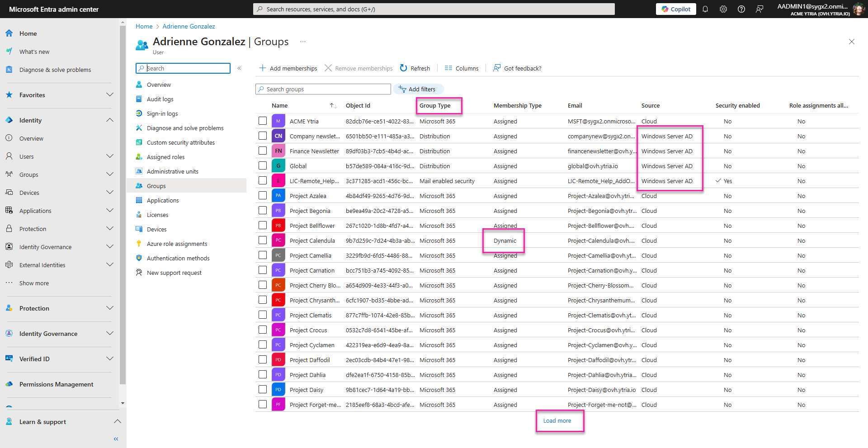Image resolution: width=868 pixels, height=448 pixels.
Task: Click the Sign-in logs icon
Action: [x=139, y=113]
